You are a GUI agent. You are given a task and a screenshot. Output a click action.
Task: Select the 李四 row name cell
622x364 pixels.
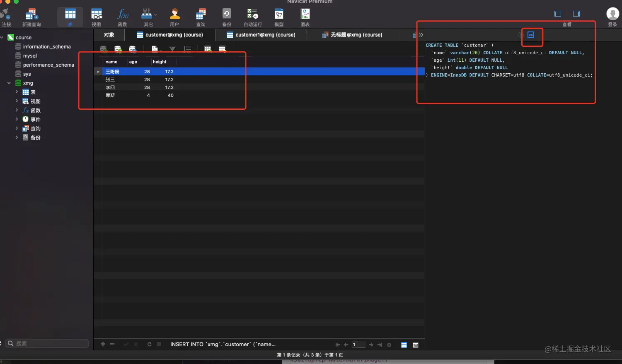point(114,87)
